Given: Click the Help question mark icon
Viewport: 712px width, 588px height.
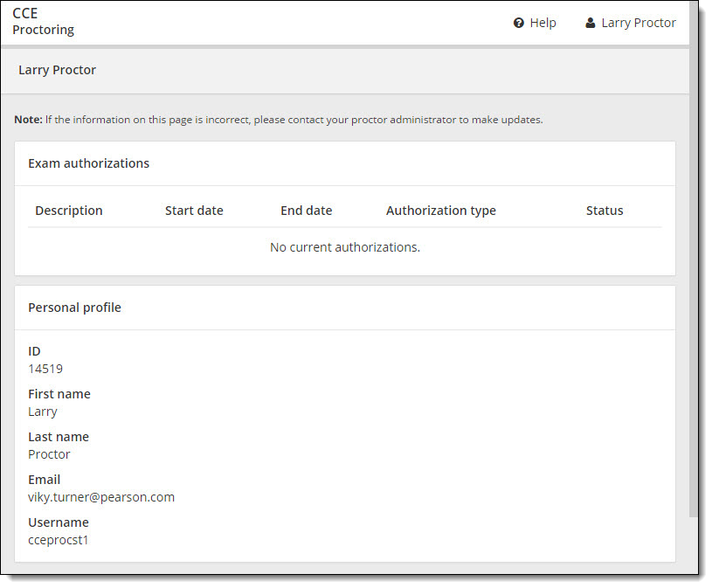Looking at the screenshot, I should 518,23.
